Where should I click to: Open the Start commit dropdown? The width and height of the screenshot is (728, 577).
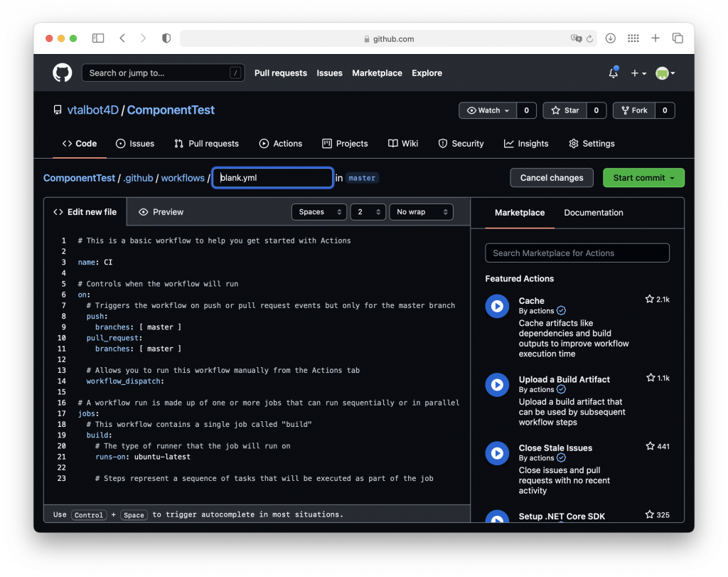(643, 177)
